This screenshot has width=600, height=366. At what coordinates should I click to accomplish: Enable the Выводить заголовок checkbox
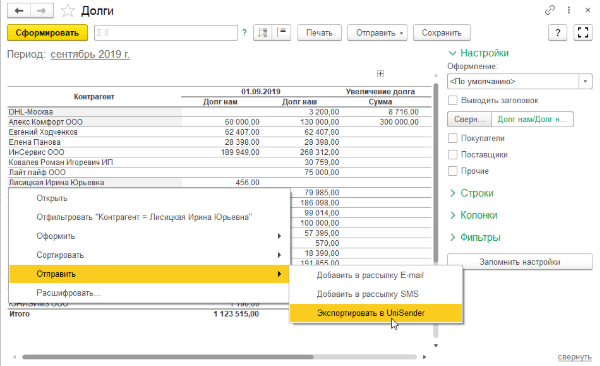click(453, 100)
